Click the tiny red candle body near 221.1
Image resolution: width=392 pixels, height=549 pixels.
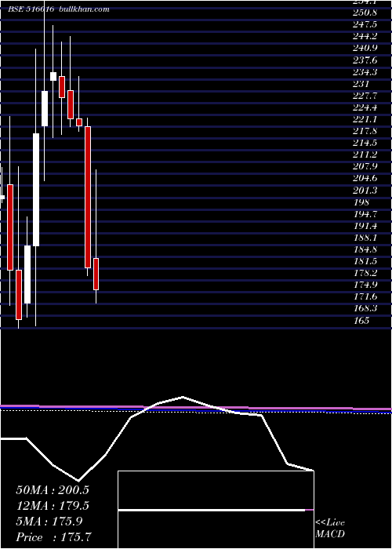click(79, 122)
